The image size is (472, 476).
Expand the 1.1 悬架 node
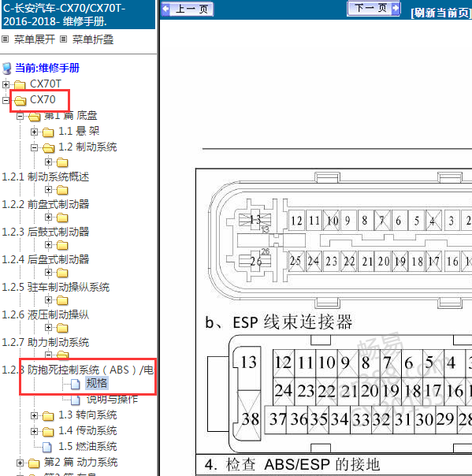click(35, 132)
